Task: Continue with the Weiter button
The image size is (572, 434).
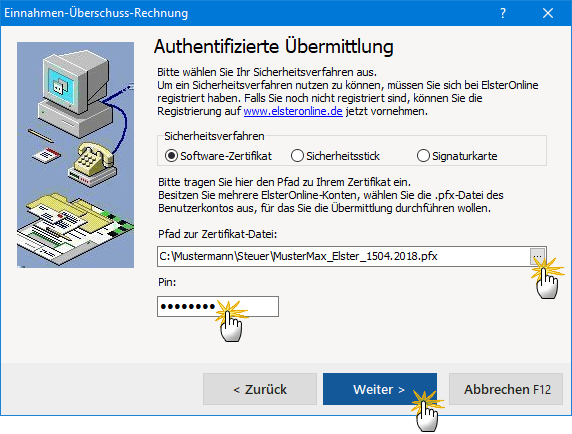Action: tap(380, 389)
